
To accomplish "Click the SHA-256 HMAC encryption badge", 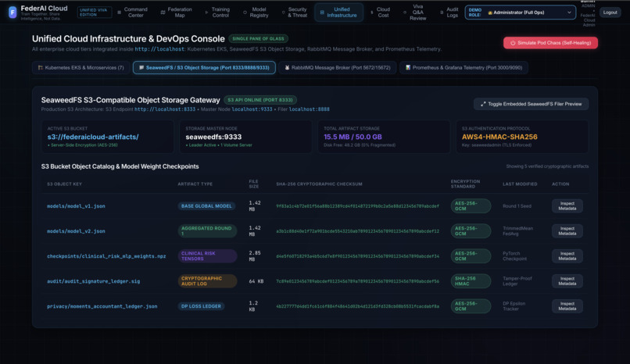I will (x=471, y=281).
